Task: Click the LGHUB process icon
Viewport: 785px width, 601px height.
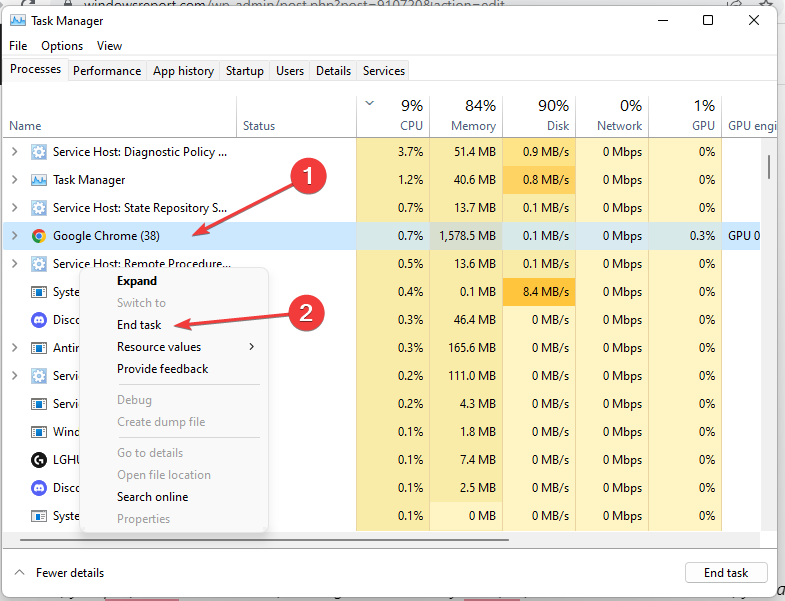Action: pyautogui.click(x=39, y=460)
